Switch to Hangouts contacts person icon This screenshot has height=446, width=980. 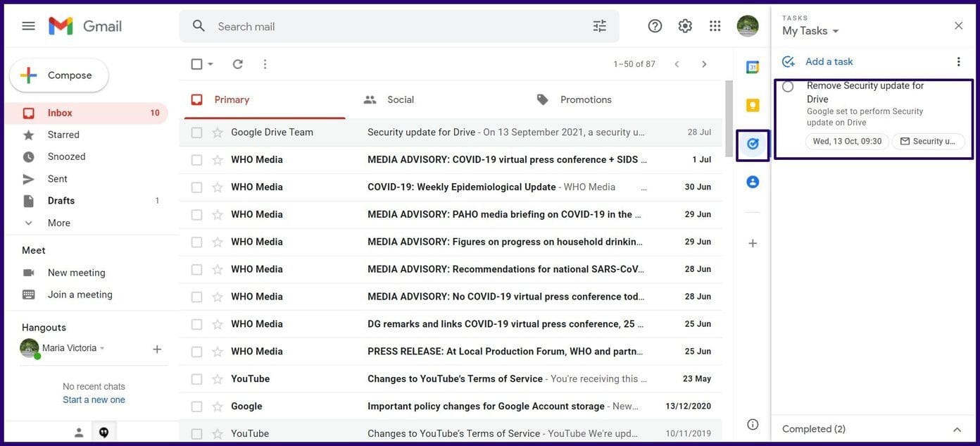(80, 433)
